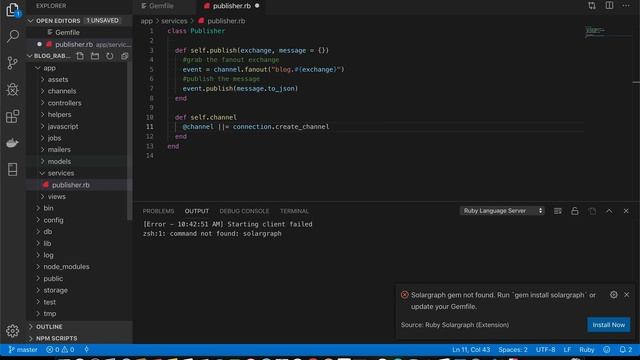Collapse the Open Editors section
Viewport: 640px width, 360px height.
80,20
